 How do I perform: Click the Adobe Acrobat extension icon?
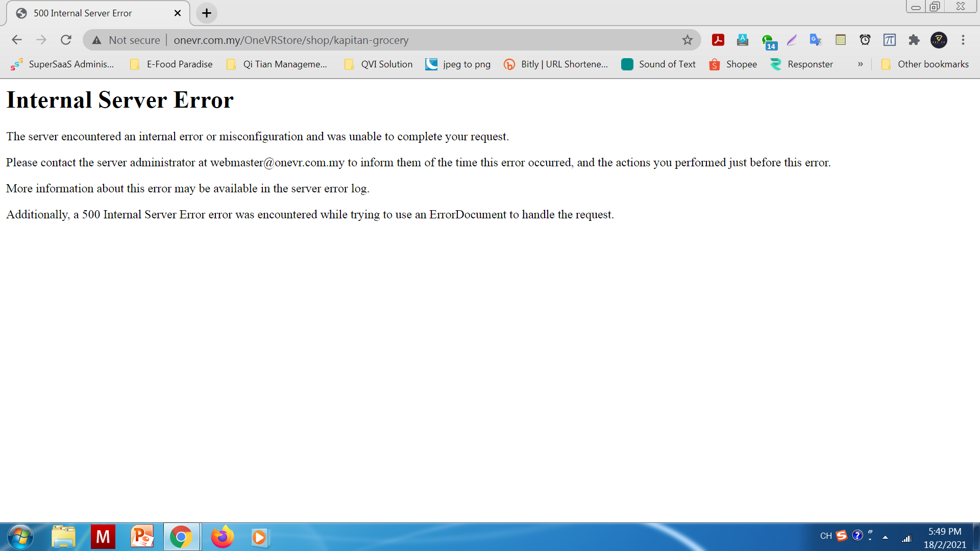point(718,40)
